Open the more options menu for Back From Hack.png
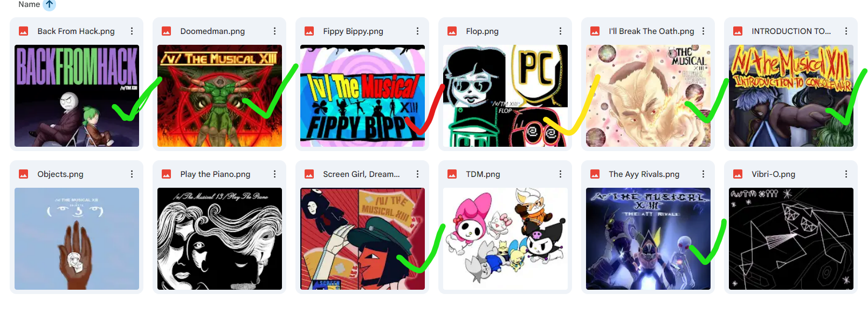This screenshot has width=868, height=314. (x=132, y=31)
